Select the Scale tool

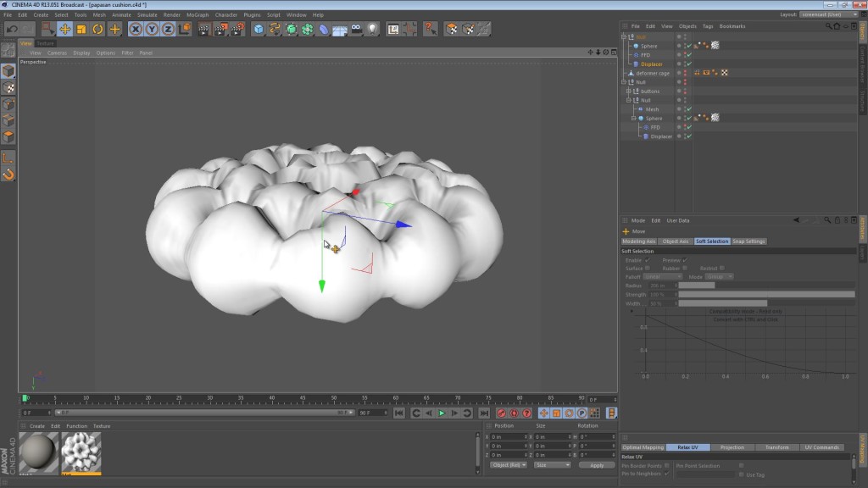81,29
